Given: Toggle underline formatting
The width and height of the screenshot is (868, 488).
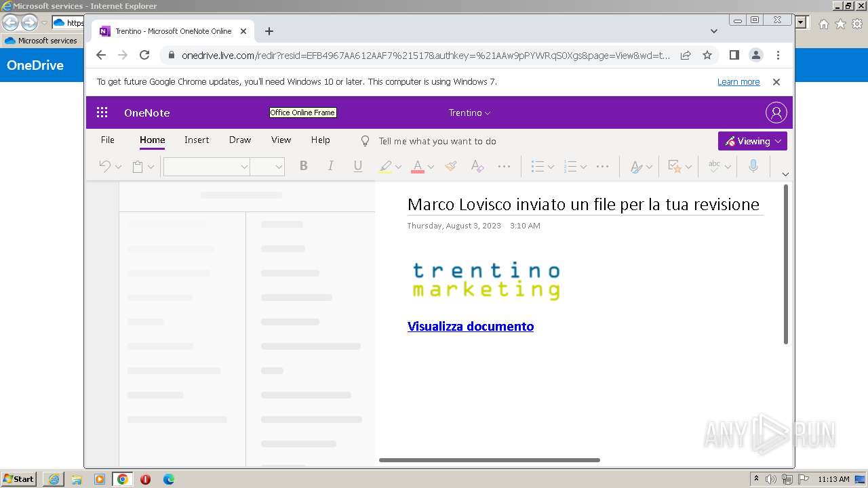Looking at the screenshot, I should click(x=358, y=166).
